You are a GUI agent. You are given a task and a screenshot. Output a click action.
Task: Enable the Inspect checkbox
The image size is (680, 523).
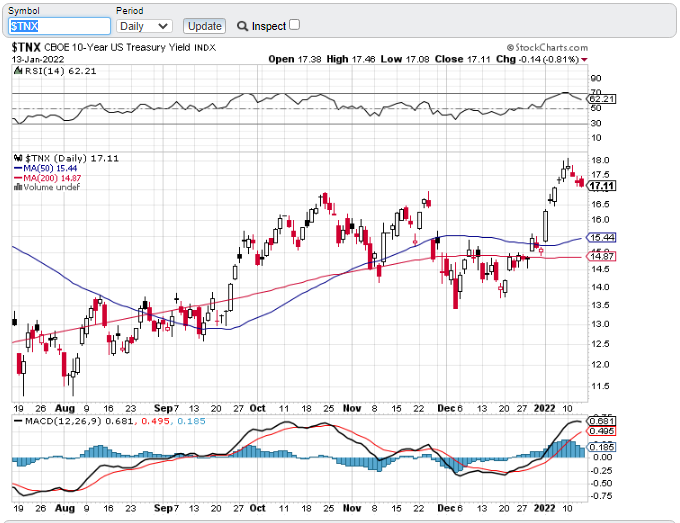294,25
